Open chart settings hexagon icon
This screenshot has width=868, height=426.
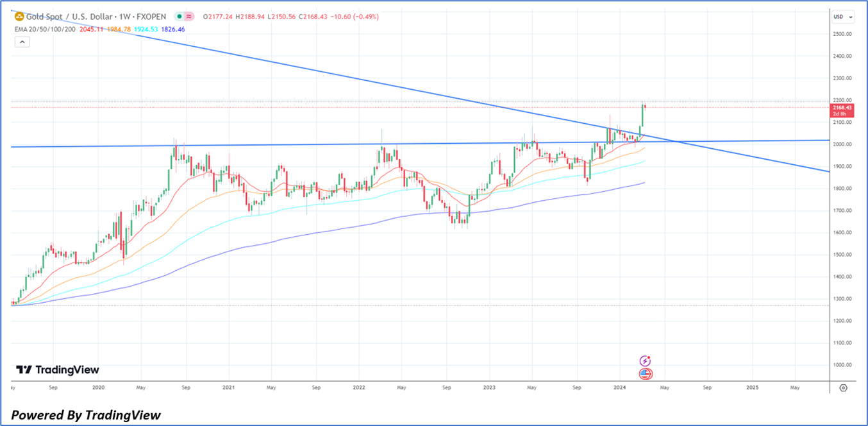pyautogui.click(x=843, y=388)
